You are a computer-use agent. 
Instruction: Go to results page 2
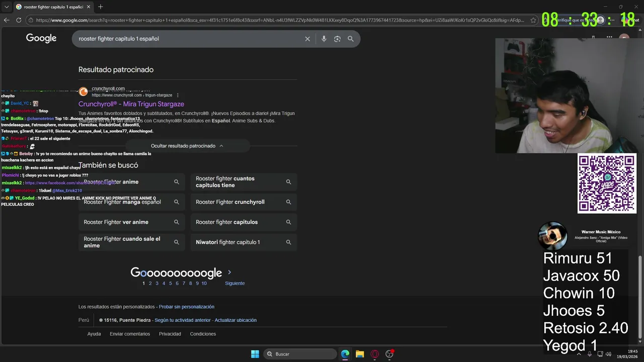coord(150,284)
